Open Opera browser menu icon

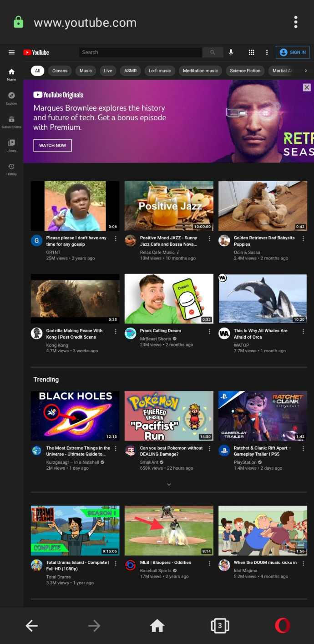click(283, 626)
